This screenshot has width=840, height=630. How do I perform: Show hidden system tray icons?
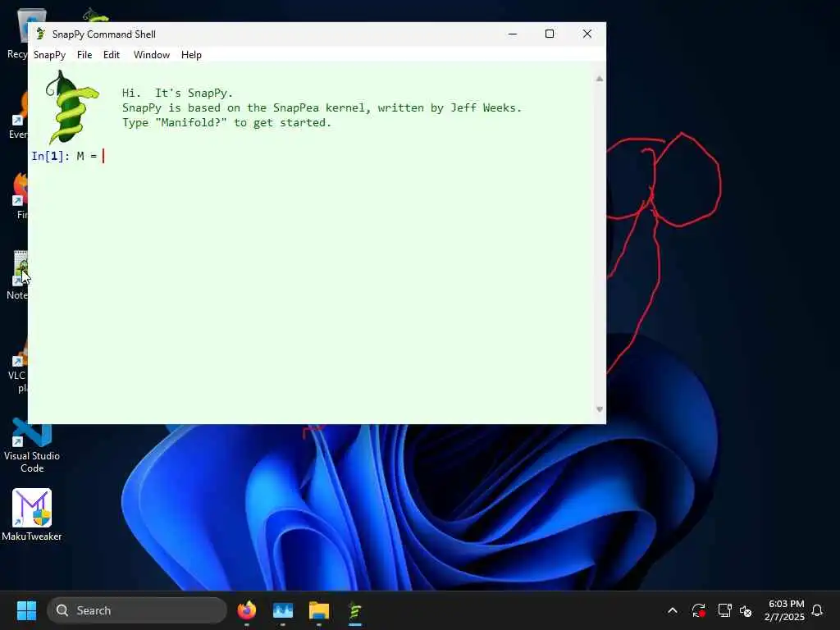(673, 610)
